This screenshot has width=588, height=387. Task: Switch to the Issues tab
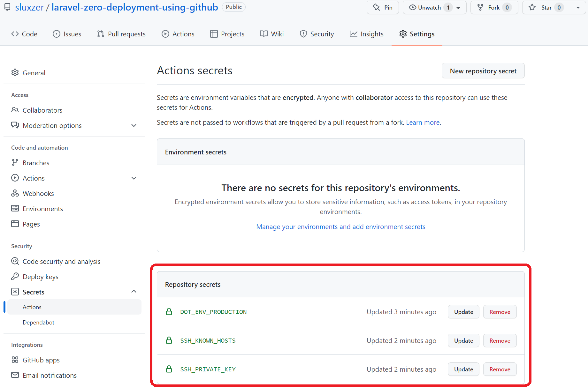click(67, 34)
